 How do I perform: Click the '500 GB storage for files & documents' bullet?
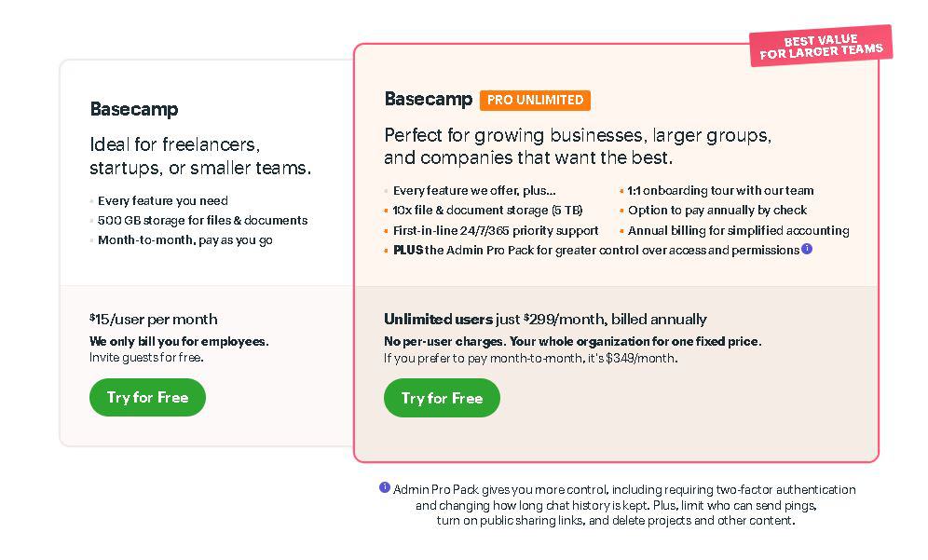(202, 221)
